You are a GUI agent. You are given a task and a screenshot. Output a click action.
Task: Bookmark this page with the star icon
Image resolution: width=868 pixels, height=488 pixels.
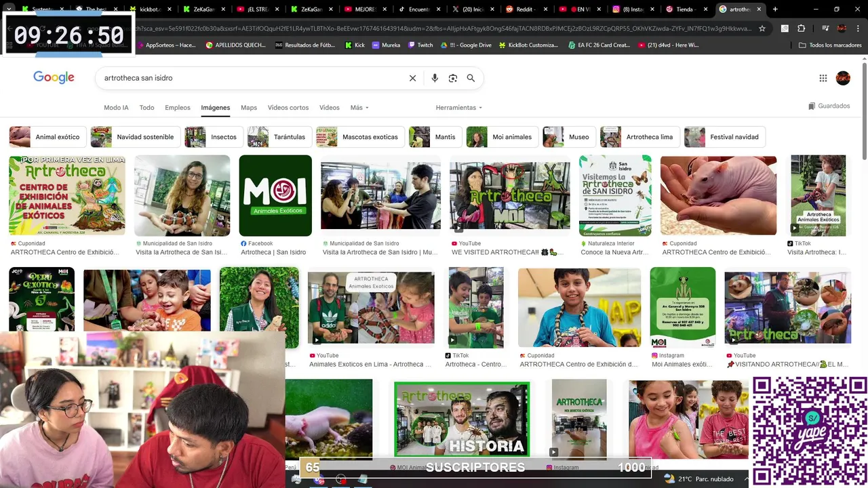pos(762,28)
